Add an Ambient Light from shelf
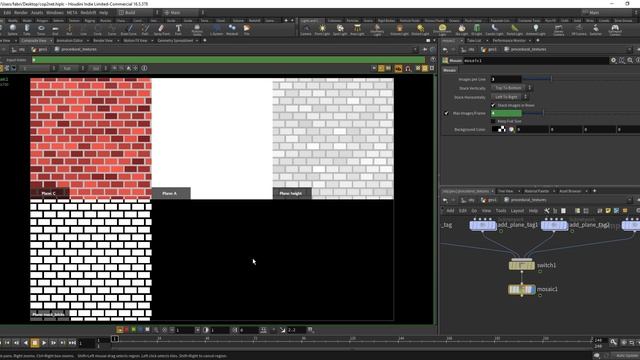640x360 pixels. point(536,29)
